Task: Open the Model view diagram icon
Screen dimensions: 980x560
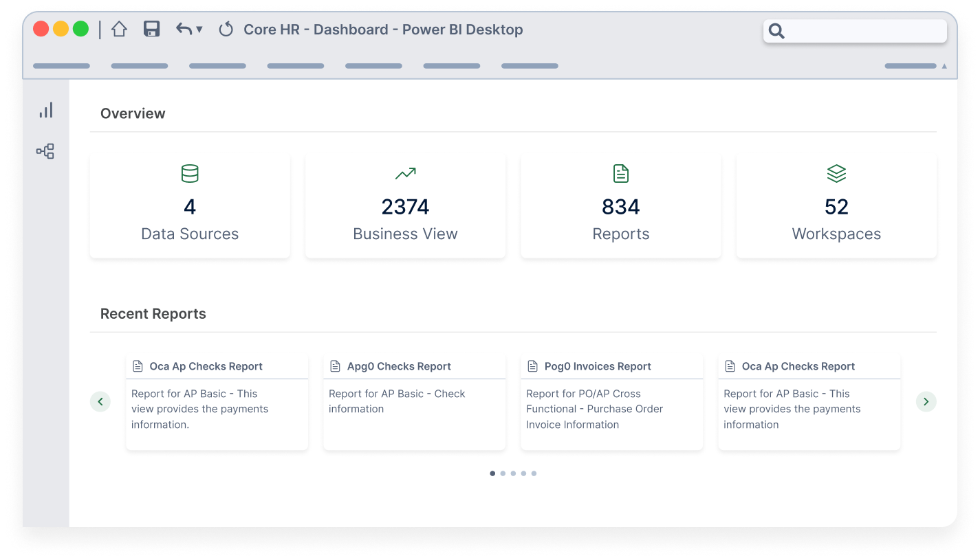Action: [45, 151]
